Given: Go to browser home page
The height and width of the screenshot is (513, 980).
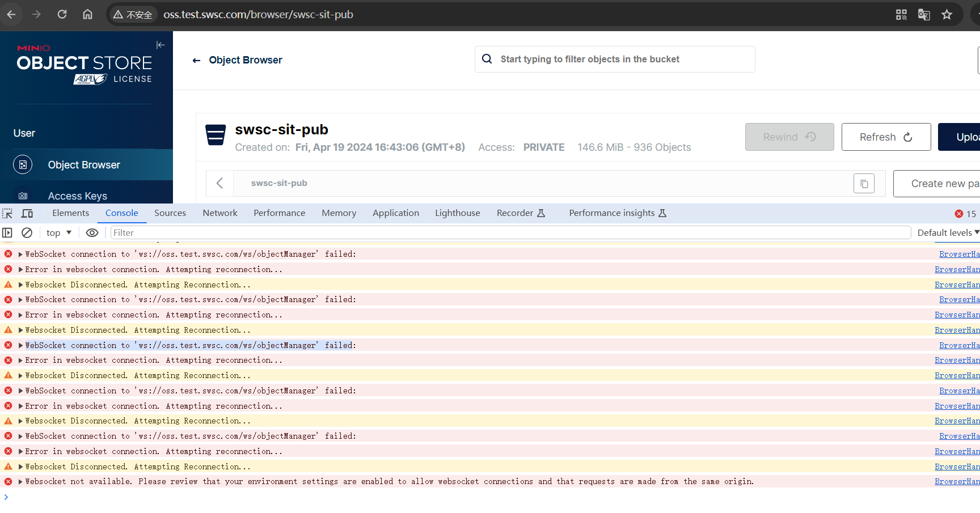Looking at the screenshot, I should [x=87, y=15].
